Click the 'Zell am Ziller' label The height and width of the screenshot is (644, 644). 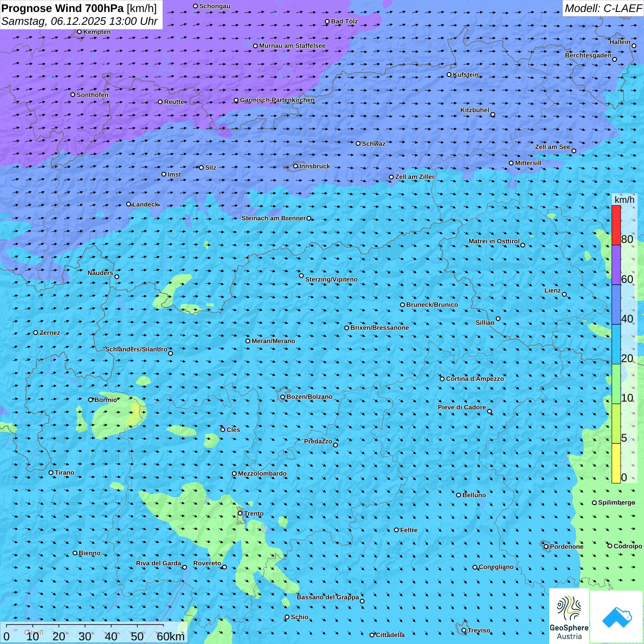pos(415,177)
